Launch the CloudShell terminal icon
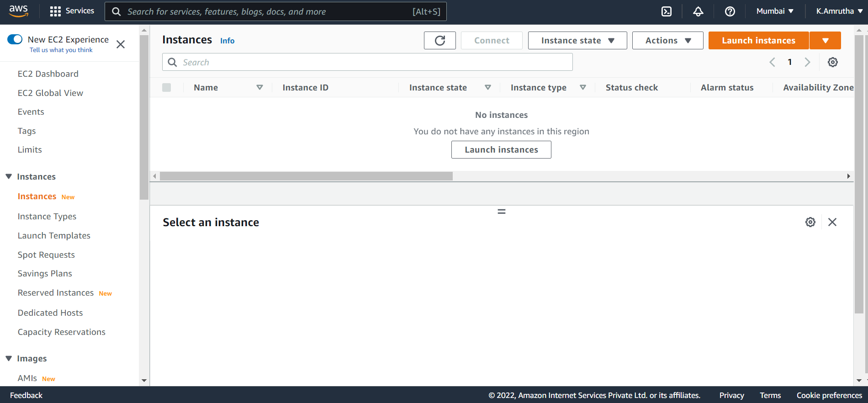 pos(667,11)
